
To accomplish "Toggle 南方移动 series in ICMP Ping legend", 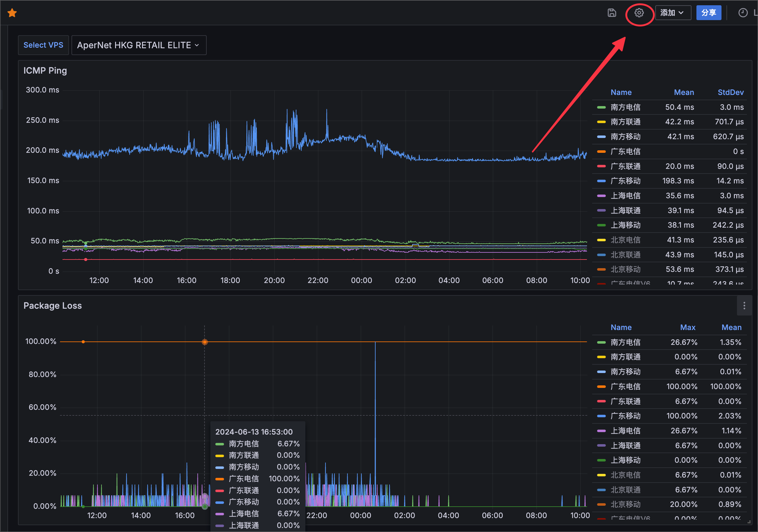I will coord(625,137).
